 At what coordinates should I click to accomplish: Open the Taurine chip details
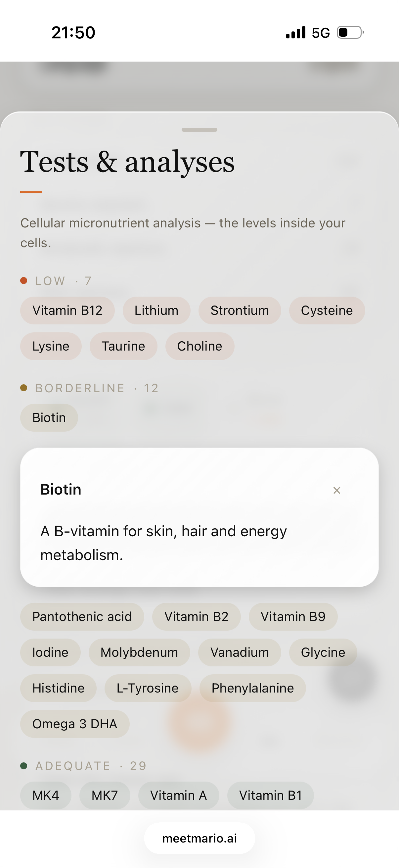click(x=123, y=346)
